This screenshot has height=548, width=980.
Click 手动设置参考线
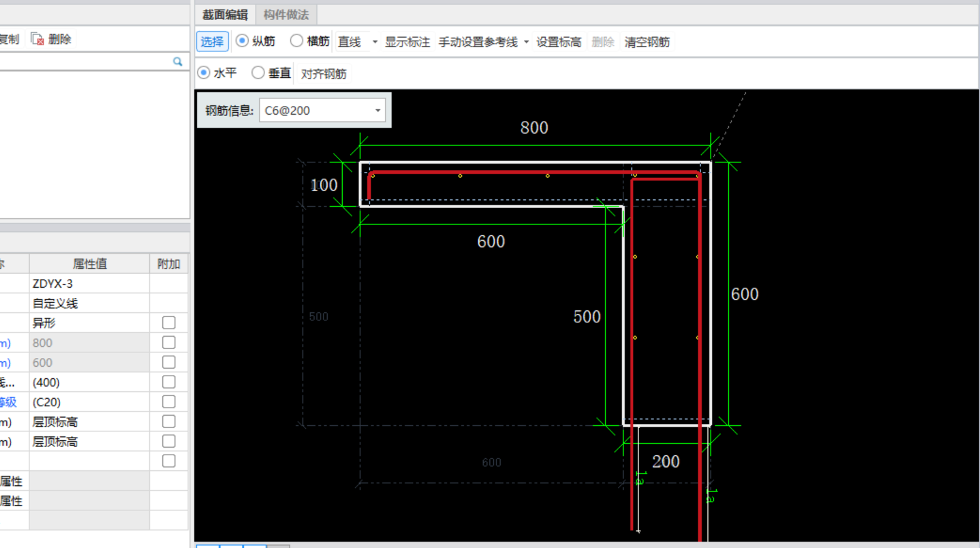pyautogui.click(x=478, y=42)
